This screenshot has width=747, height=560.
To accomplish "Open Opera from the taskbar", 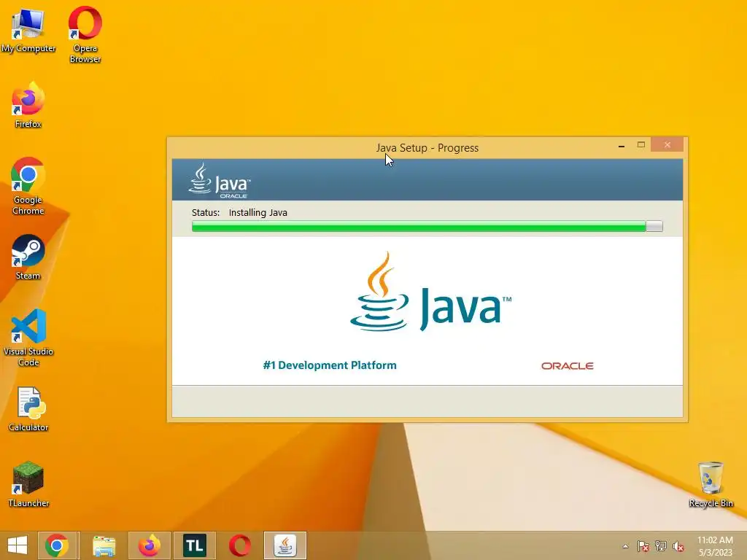I will coord(239,545).
